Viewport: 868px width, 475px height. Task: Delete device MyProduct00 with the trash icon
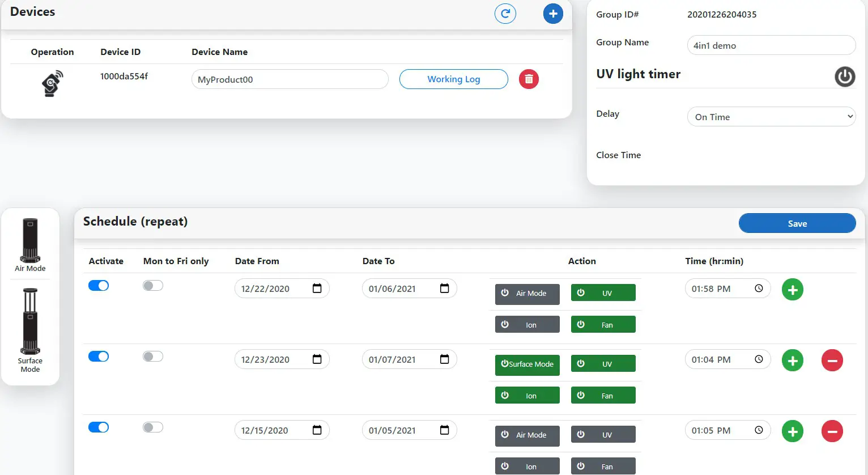529,79
